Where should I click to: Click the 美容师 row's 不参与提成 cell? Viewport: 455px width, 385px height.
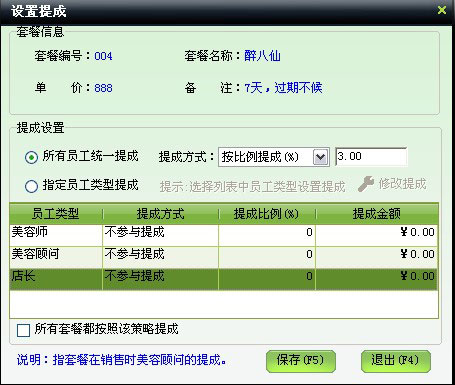click(x=161, y=232)
